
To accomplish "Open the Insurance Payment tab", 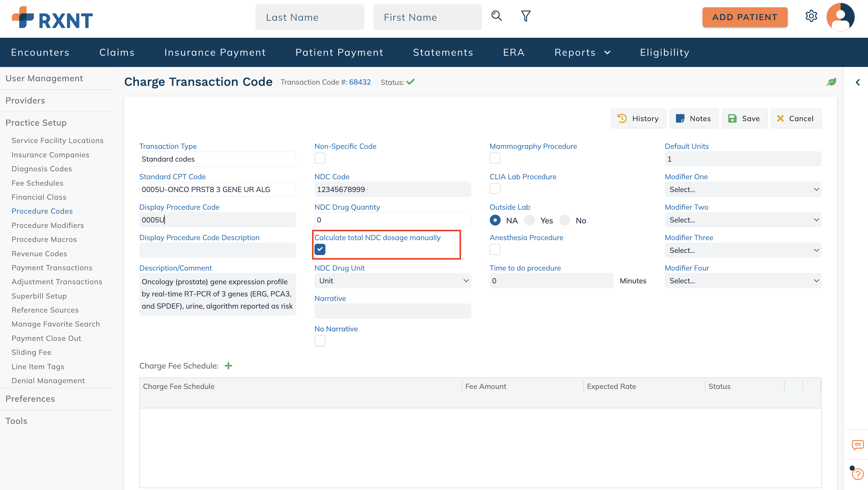I will click(x=215, y=52).
